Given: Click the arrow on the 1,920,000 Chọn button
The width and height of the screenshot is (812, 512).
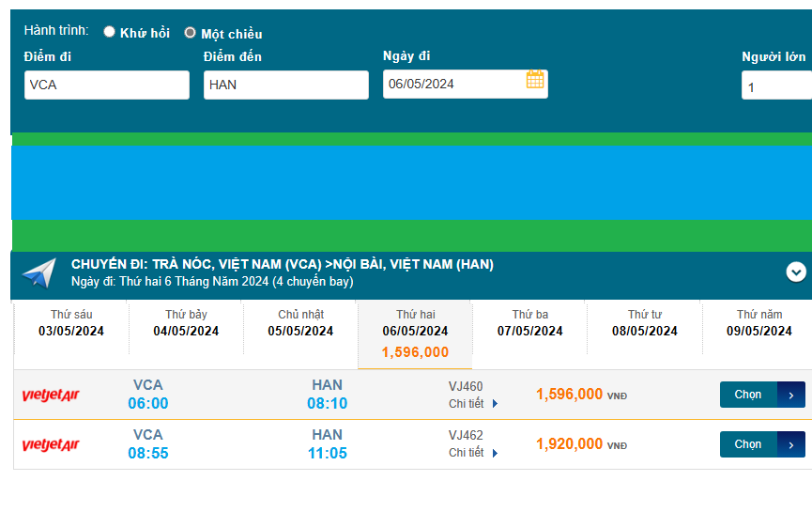Looking at the screenshot, I should 790,444.
